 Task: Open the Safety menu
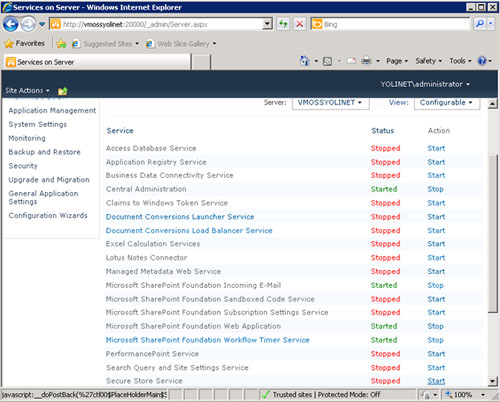click(x=428, y=61)
